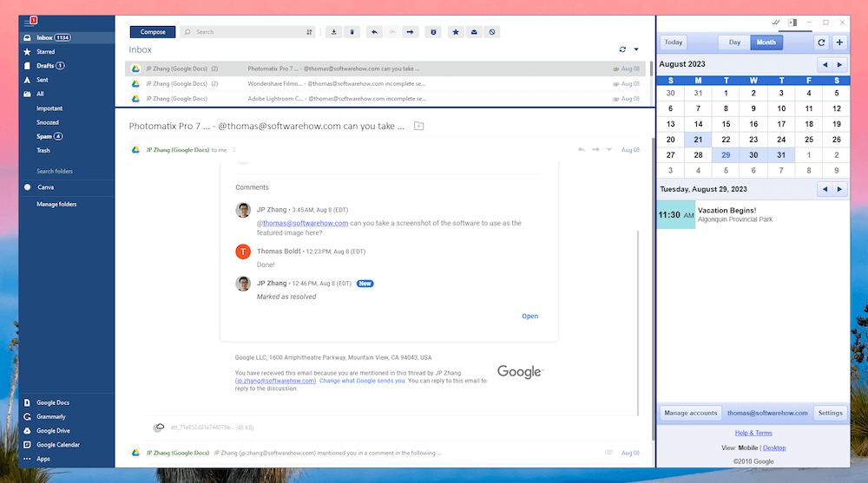Click the Compose button
868x483 pixels.
click(153, 32)
